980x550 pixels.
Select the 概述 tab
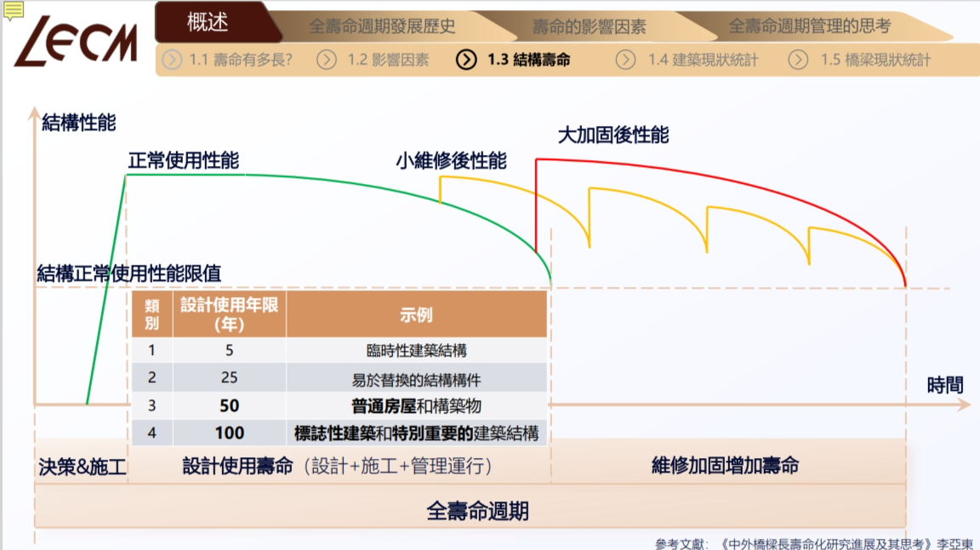[x=208, y=22]
